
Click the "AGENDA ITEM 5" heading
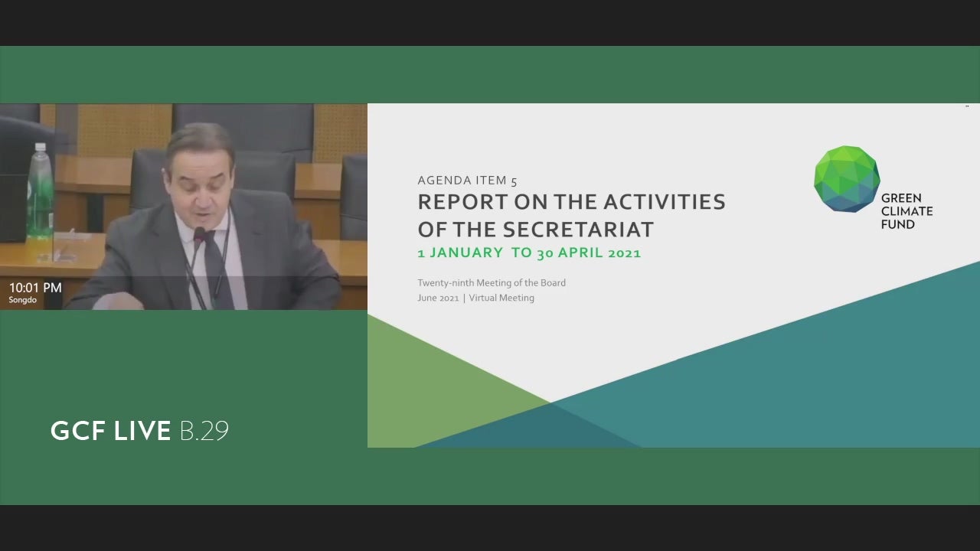[467, 181]
